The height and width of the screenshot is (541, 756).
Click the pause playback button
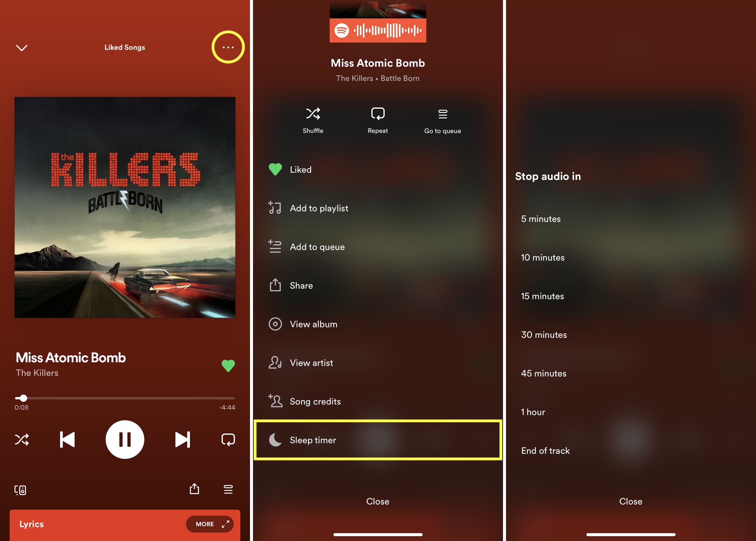coord(124,439)
